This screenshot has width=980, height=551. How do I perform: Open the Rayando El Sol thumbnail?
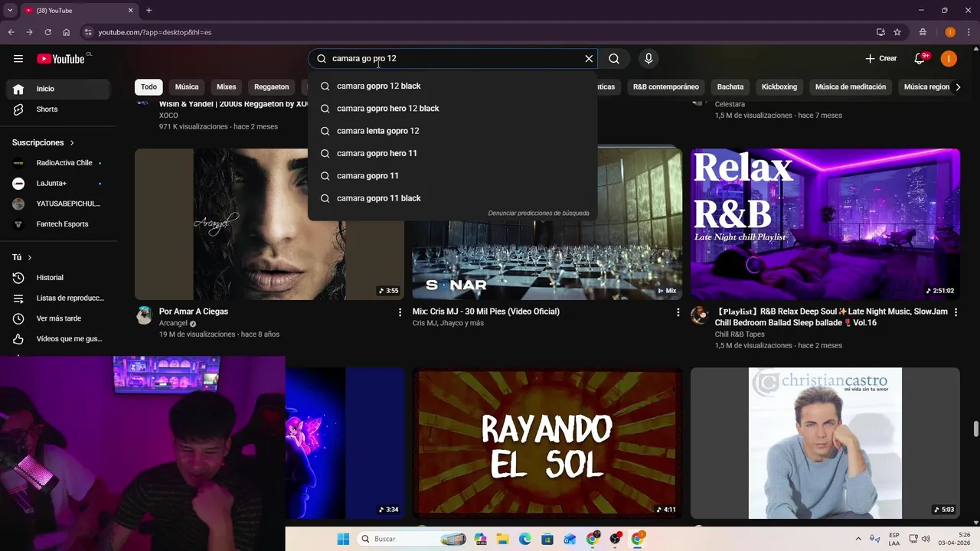547,443
